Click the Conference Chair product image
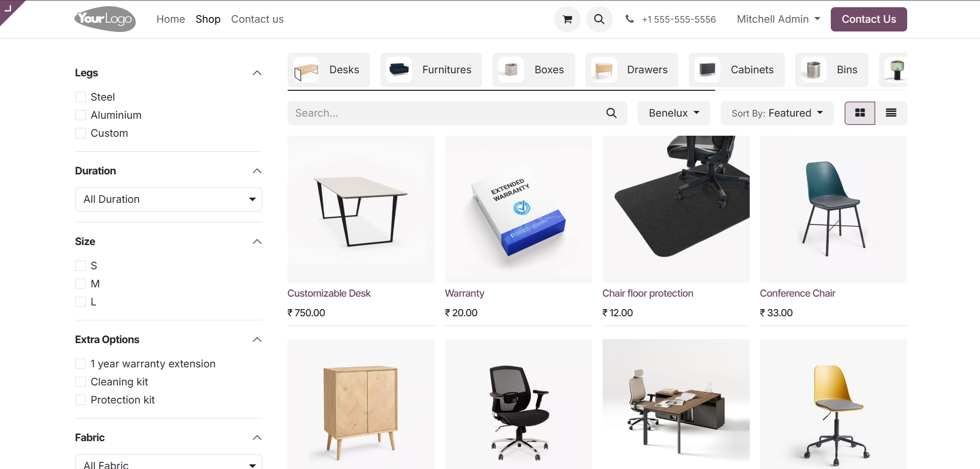 833,209
